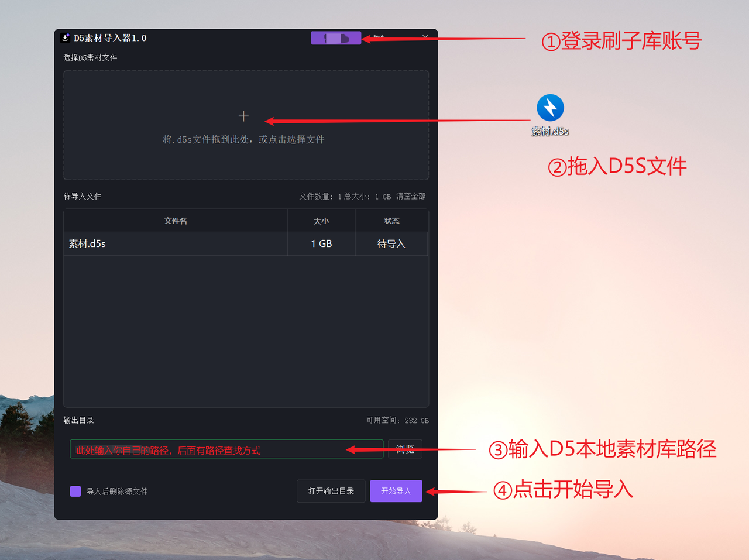Collapse window with chevron next to 帮助

coord(425,37)
